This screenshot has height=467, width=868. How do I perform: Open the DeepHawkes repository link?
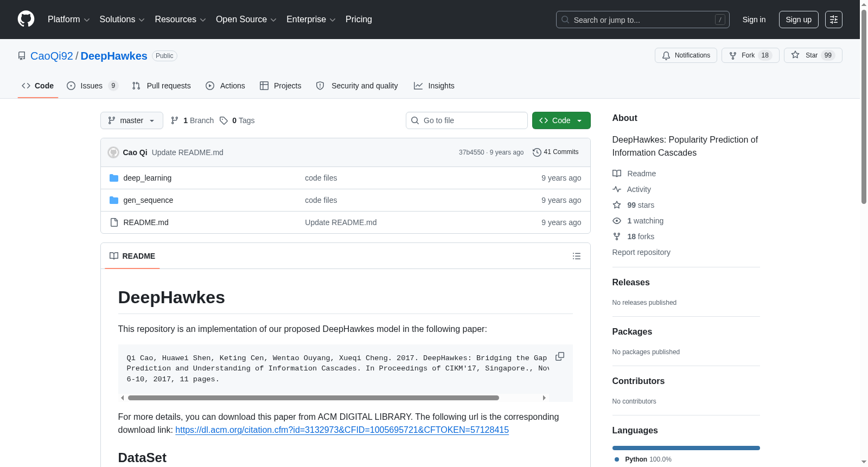coord(114,56)
